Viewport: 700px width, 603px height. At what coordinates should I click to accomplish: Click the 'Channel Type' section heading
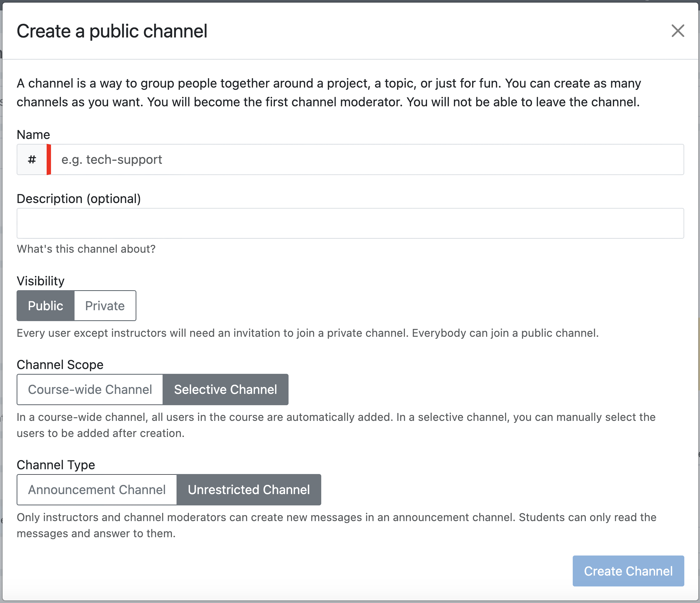point(56,465)
